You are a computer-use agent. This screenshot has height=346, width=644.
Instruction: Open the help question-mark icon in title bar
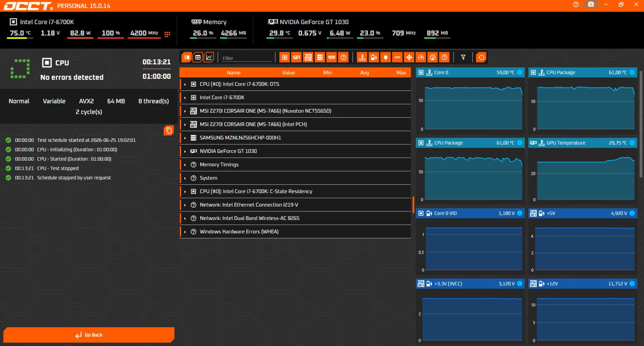point(576,5)
